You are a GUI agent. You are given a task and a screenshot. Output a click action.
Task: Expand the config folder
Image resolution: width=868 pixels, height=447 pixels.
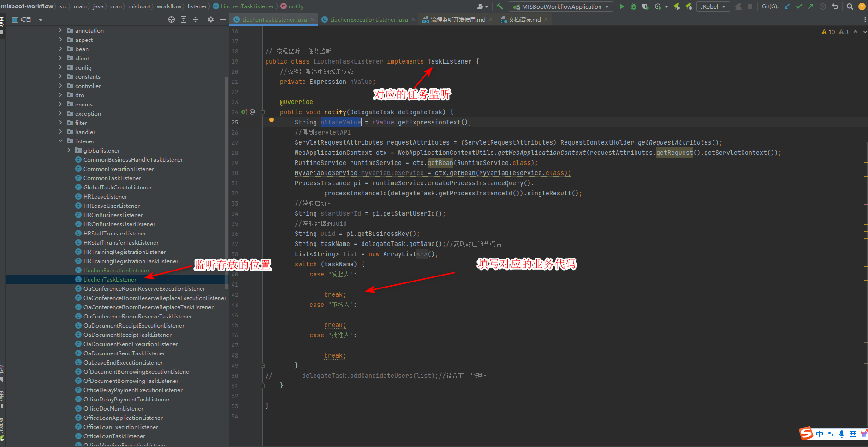(60, 67)
